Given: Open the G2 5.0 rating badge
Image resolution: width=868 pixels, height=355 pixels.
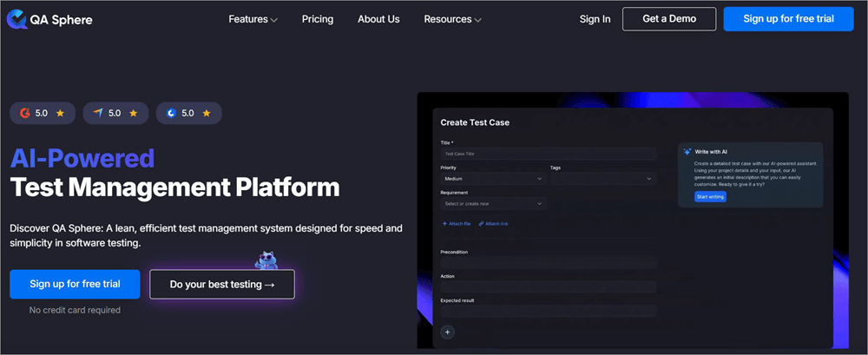Looking at the screenshot, I should point(43,113).
